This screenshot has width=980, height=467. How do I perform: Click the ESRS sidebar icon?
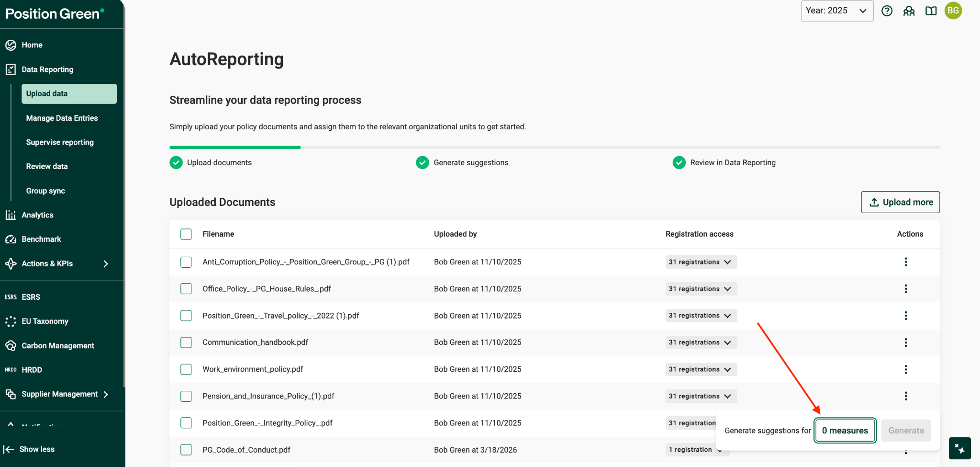pos(11,297)
